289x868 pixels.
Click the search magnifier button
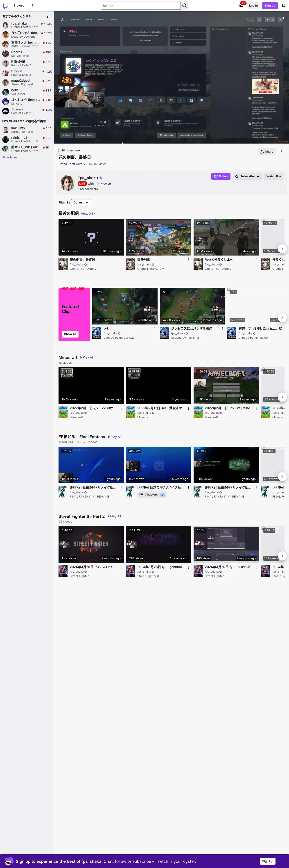(184, 5)
